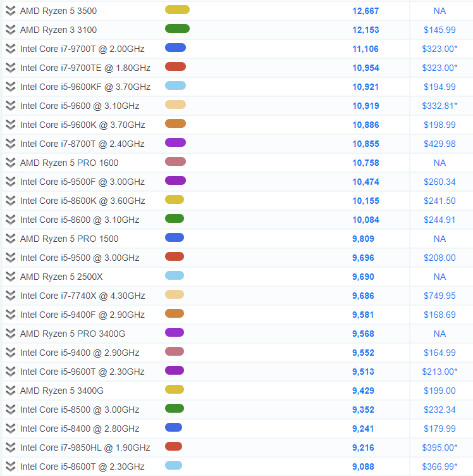The height and width of the screenshot is (476, 473).
Task: Expand the Intel Core i5-8600T row chevron
Action: [x=10, y=467]
